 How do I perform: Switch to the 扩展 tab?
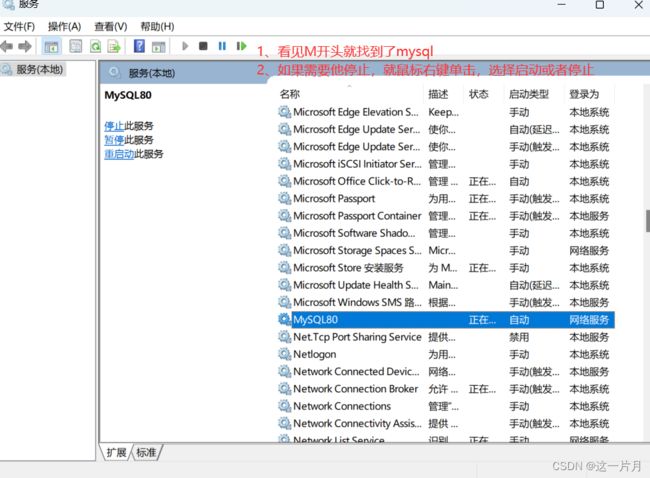coord(116,452)
